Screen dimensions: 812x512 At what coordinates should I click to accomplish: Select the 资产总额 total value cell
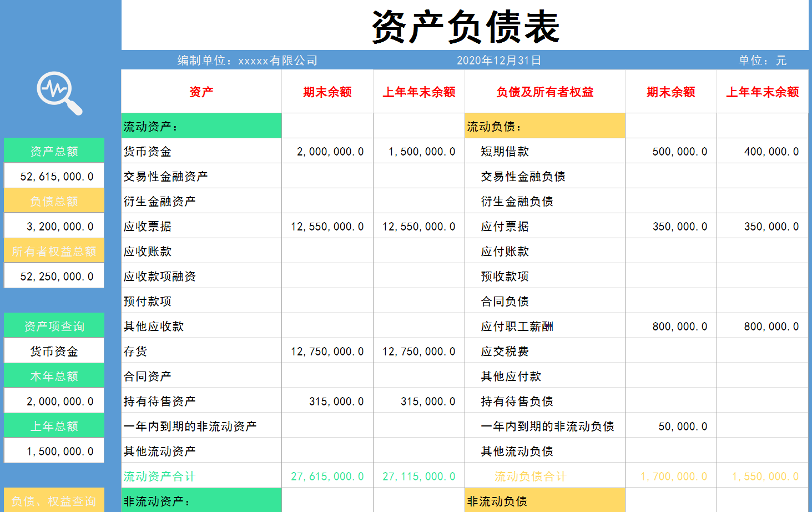point(53,175)
